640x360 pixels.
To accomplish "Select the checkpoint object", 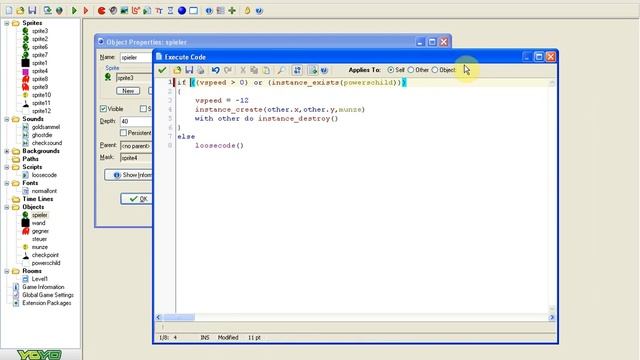I will pyautogui.click(x=45, y=255).
